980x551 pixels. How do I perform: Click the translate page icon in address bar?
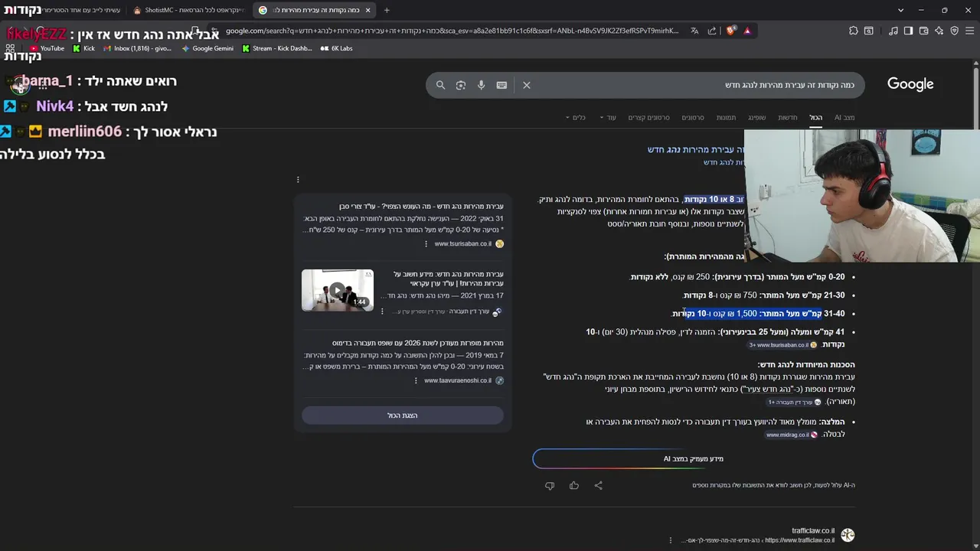694,31
